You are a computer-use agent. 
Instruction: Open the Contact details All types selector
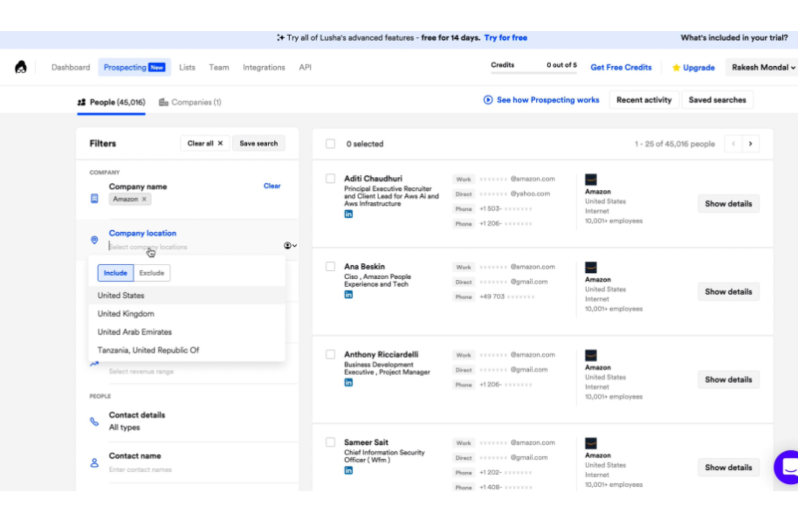coord(125,427)
